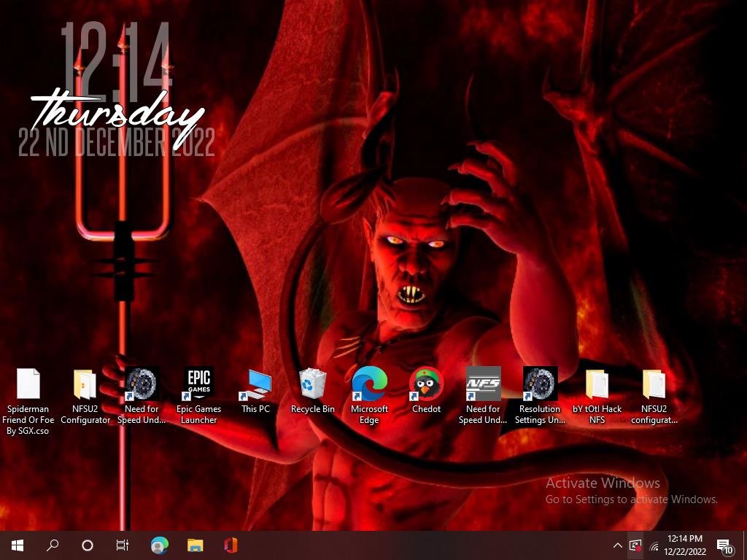
Task: Open Task View from the taskbar
Action: click(x=123, y=545)
